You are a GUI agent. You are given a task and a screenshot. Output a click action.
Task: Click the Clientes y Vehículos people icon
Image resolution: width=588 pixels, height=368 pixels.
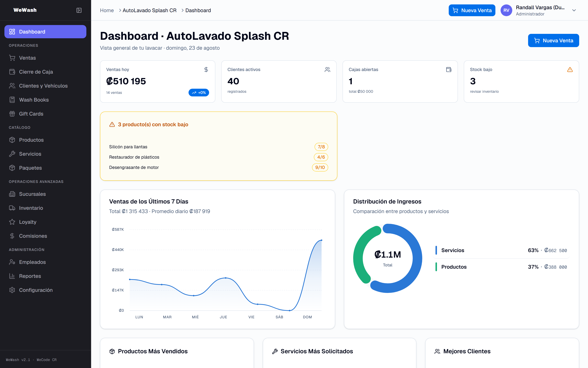click(12, 86)
